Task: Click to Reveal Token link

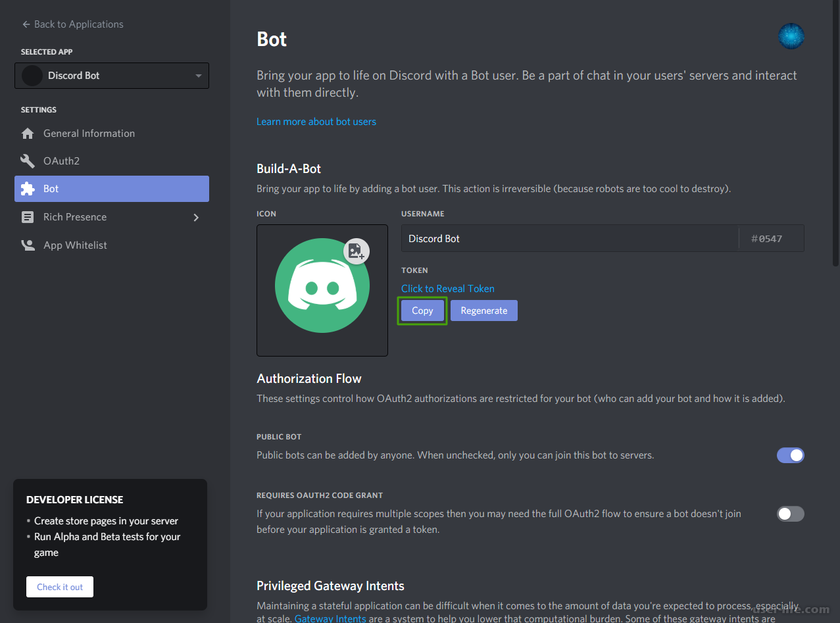Action: click(448, 289)
